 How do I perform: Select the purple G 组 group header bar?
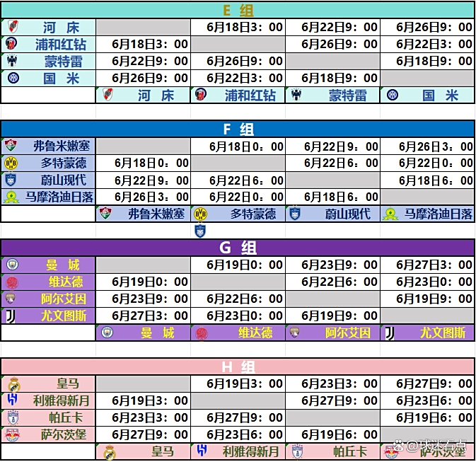(238, 248)
